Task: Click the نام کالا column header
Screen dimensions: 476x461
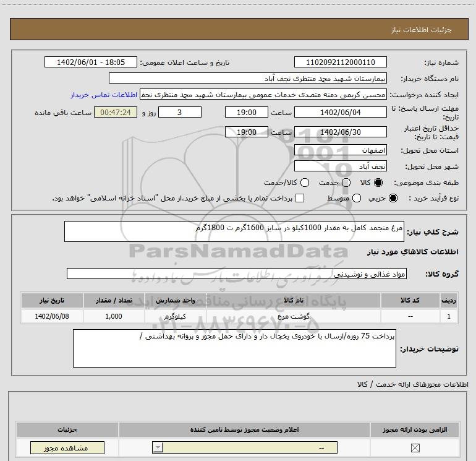Action: [x=293, y=300]
